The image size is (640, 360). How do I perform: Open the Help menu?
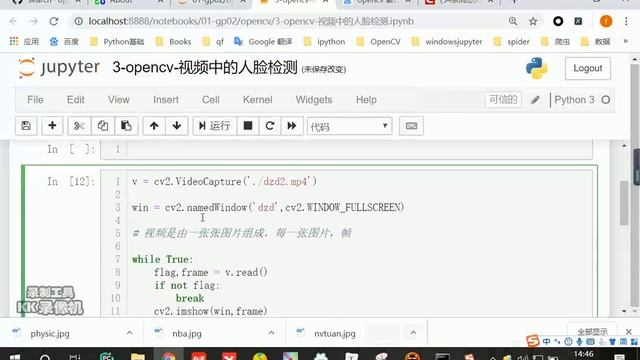[366, 100]
